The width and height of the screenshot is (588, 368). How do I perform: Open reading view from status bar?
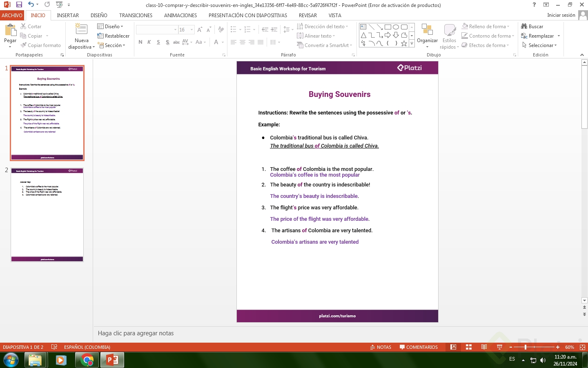point(484,347)
